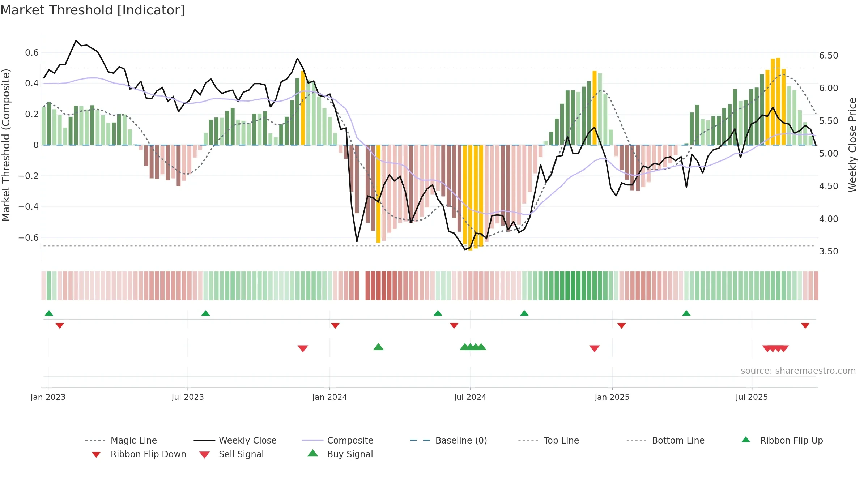Click the Jul 2025 axis label
868x488 pixels.
point(752,397)
